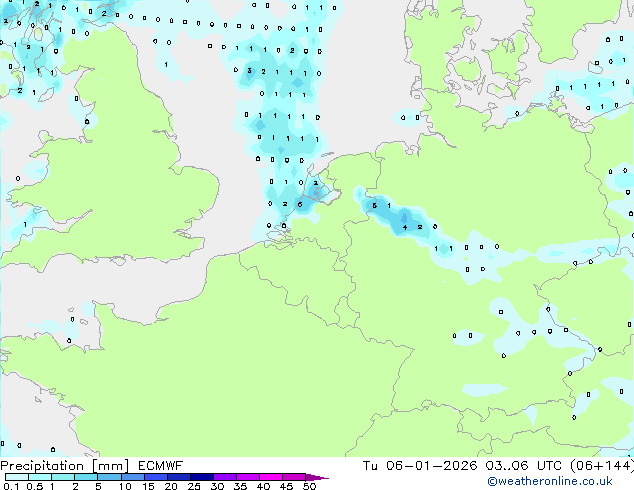Click the 'Precipitation' title word

(x=42, y=466)
